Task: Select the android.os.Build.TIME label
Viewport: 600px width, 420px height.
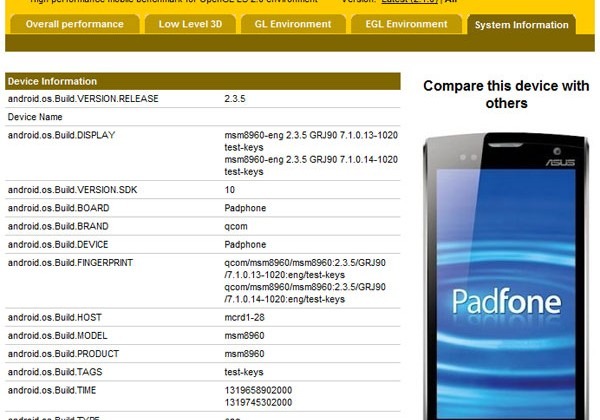Action: 52,391
